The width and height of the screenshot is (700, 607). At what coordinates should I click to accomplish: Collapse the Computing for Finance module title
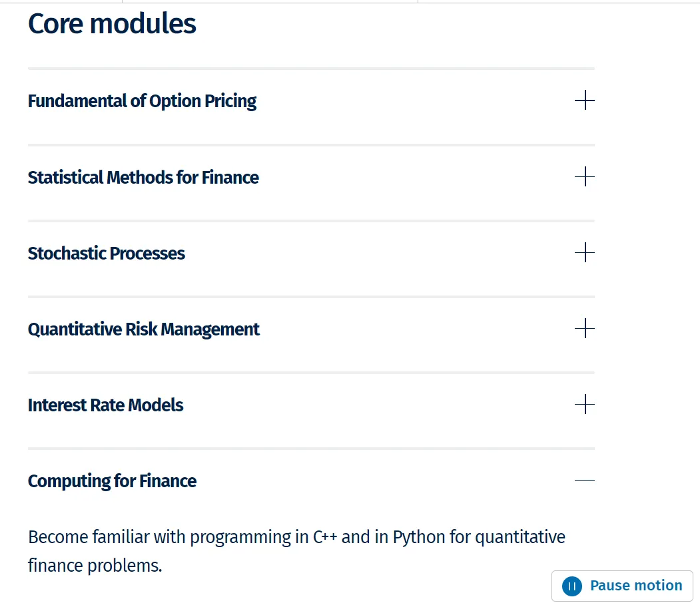[x=112, y=481]
